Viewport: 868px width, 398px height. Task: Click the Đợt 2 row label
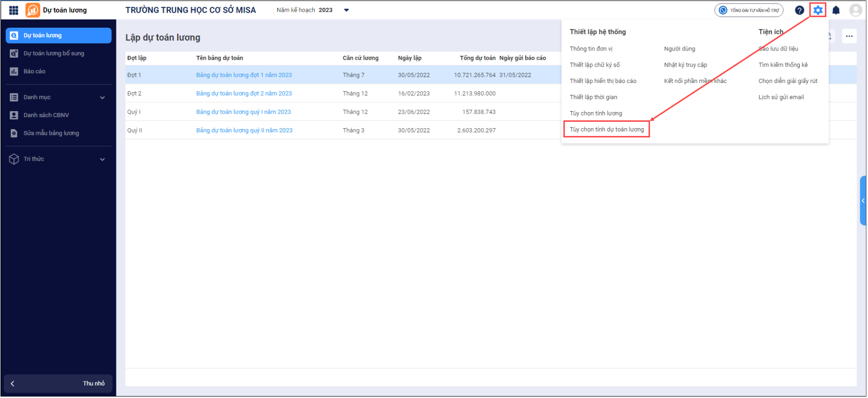coord(134,94)
